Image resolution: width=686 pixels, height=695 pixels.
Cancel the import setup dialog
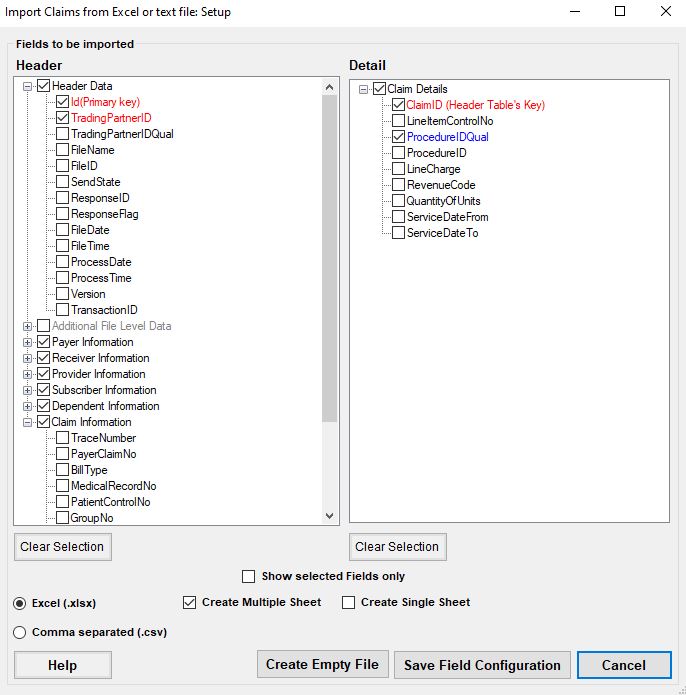tap(624, 665)
